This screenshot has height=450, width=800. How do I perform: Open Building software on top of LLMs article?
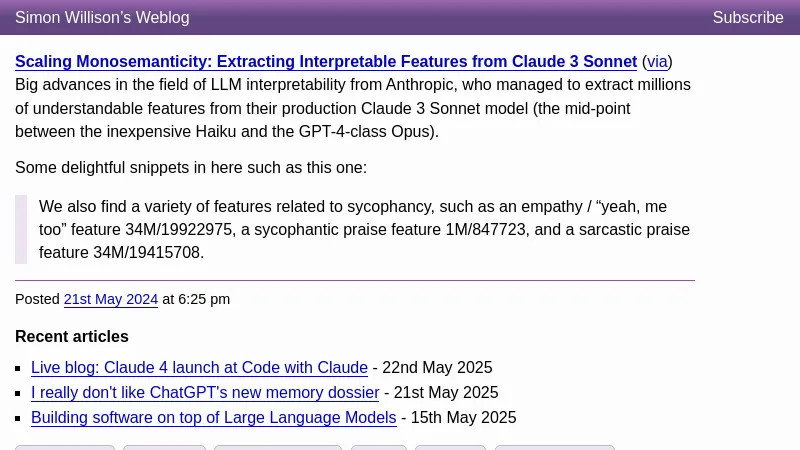coord(214,418)
